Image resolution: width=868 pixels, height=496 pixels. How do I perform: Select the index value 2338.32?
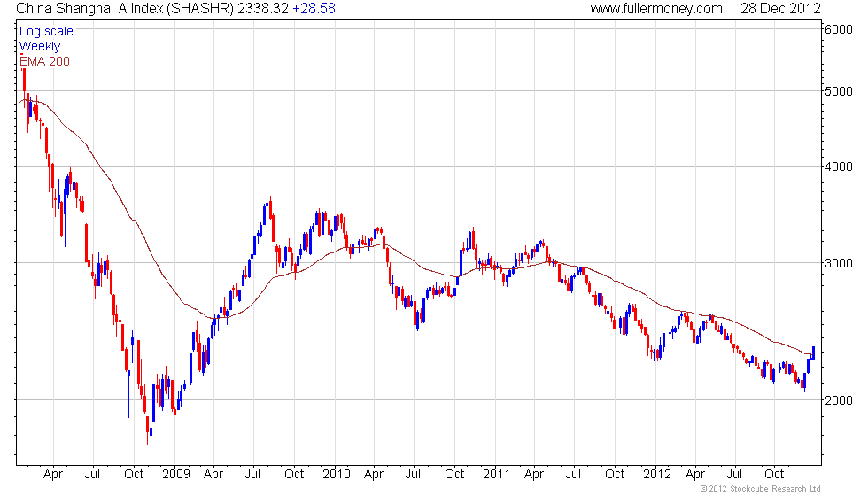tap(263, 8)
